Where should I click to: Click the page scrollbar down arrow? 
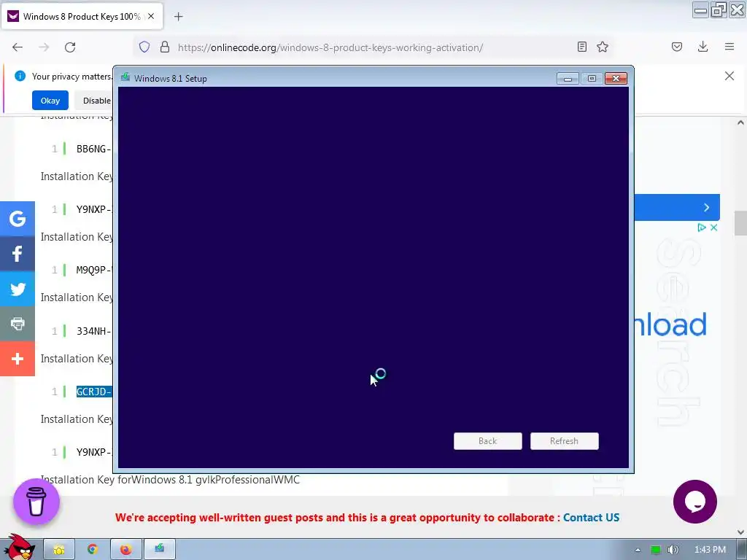pos(740,532)
